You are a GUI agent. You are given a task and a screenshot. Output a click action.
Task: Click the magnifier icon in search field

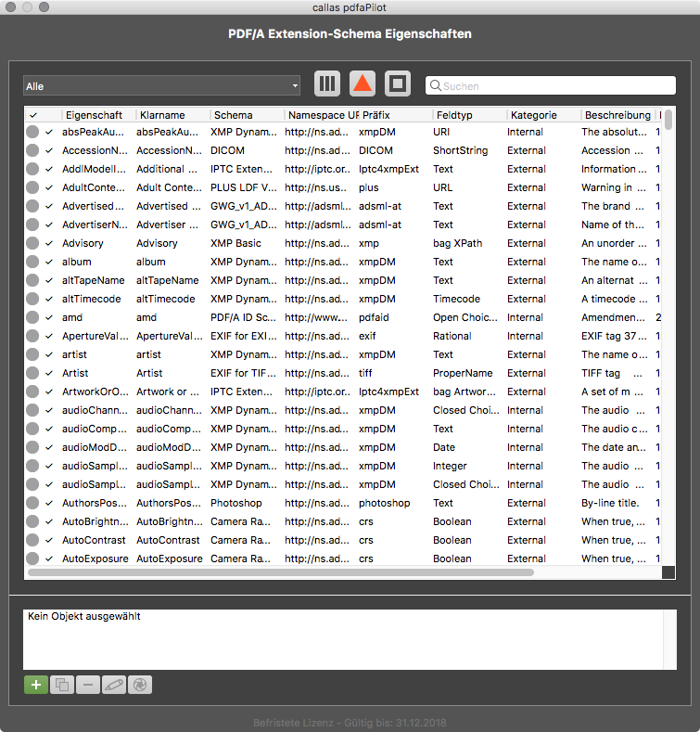[x=435, y=86]
